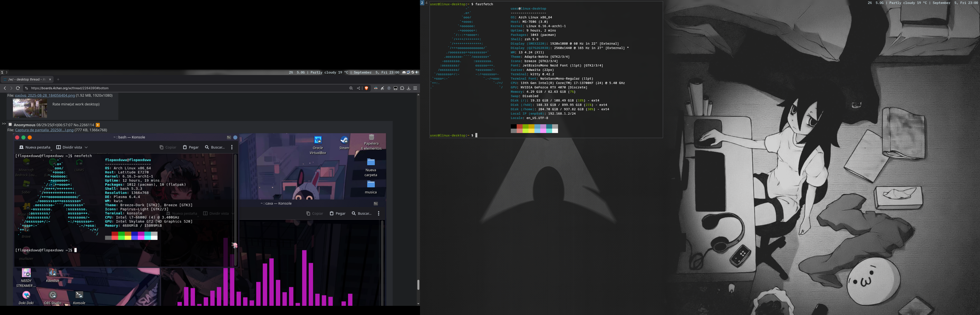
Task: Open the Captura de pantalla file link
Action: coord(44,130)
